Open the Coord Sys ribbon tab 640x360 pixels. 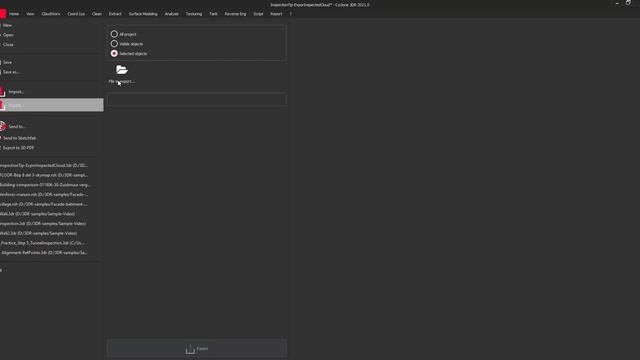76,14
